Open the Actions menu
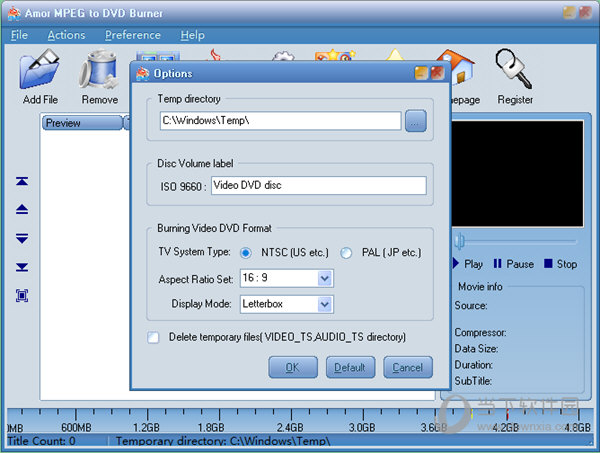The image size is (600, 453). tap(66, 35)
